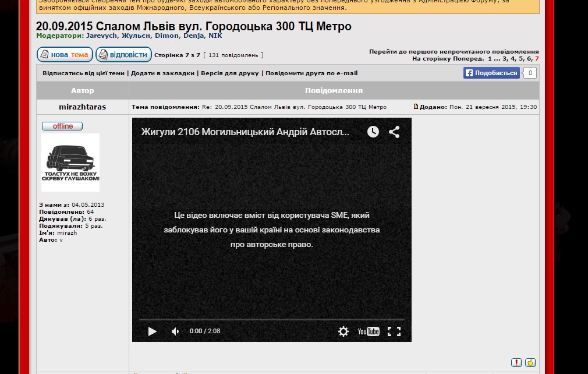Open video settings gear icon
Screen dimensions: 588x374
coord(343,331)
